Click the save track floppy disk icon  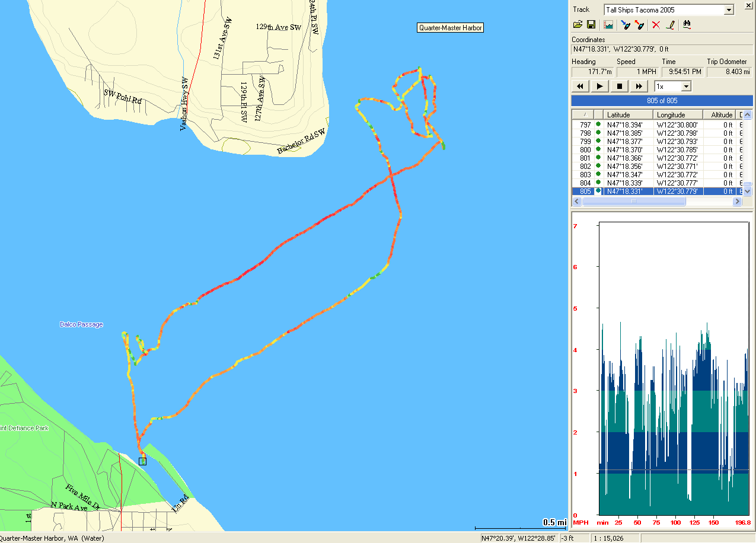coord(591,25)
